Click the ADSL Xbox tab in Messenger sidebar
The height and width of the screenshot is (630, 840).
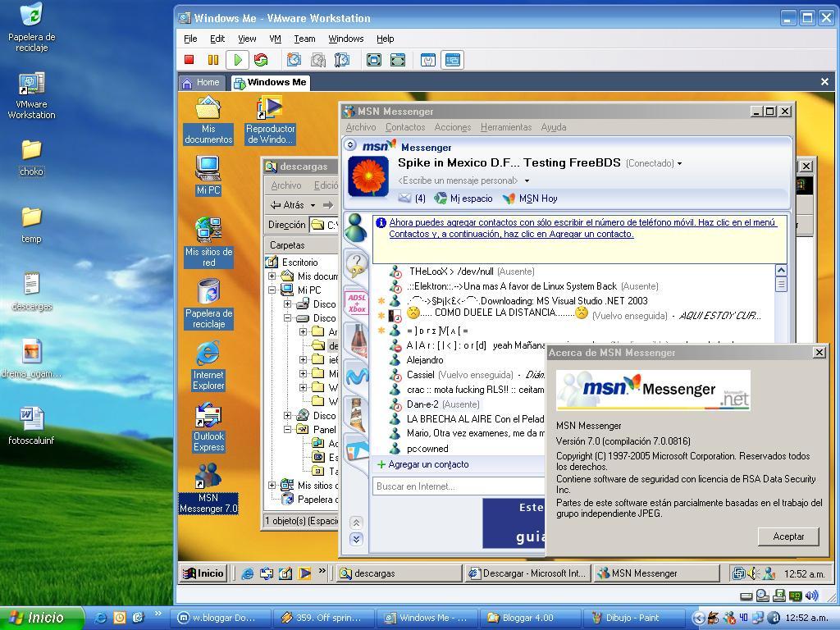point(356,304)
